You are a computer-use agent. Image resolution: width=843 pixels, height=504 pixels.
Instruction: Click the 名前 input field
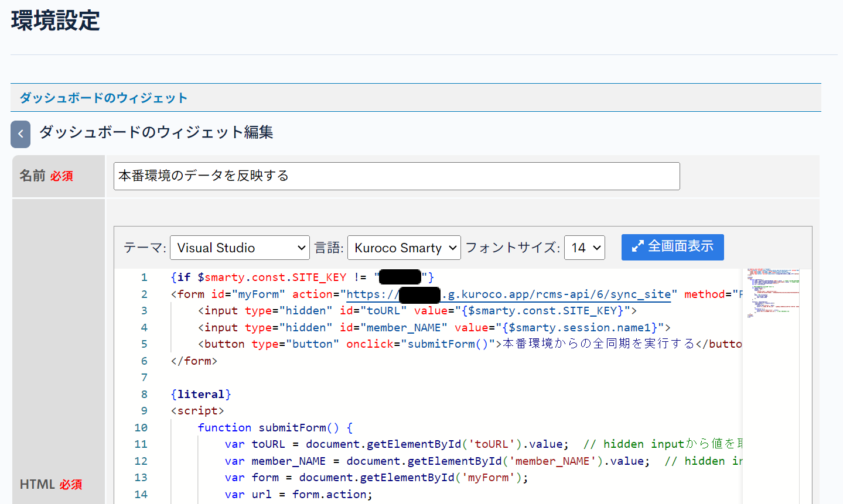(397, 176)
